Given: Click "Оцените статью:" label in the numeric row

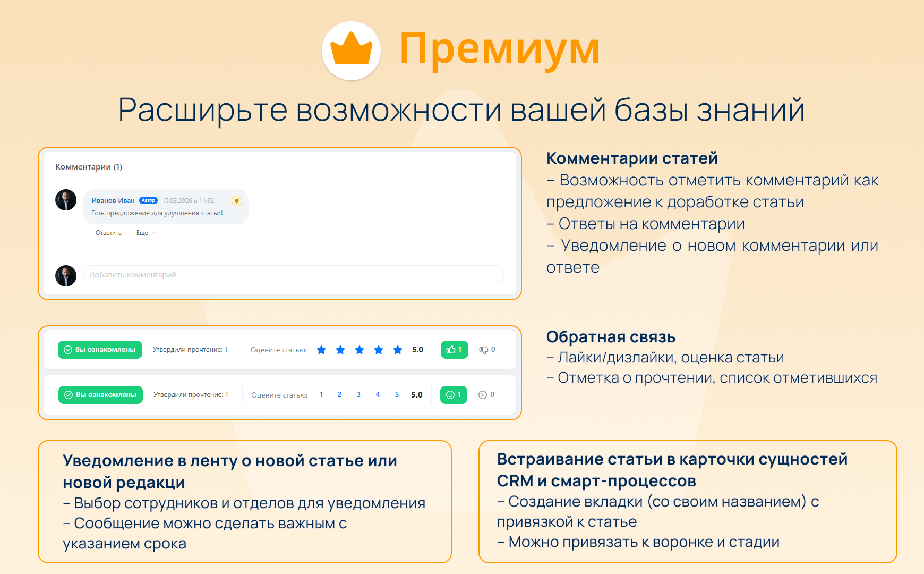Looking at the screenshot, I should click(279, 395).
